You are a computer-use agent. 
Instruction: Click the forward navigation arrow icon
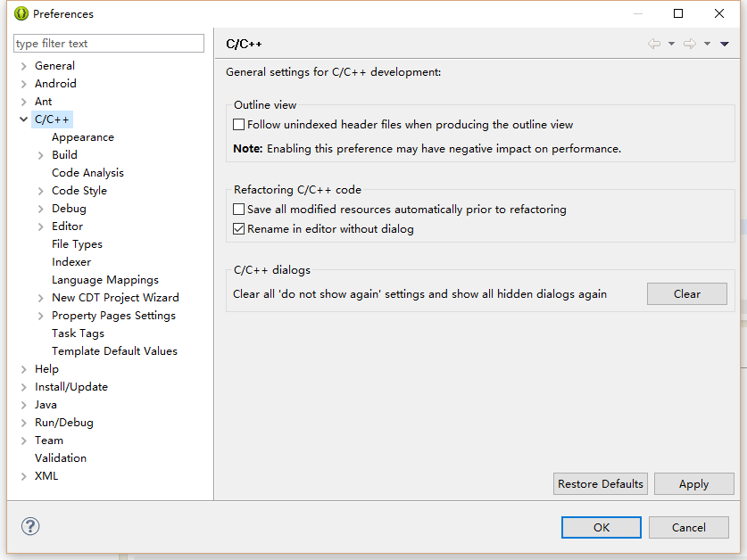(x=690, y=44)
